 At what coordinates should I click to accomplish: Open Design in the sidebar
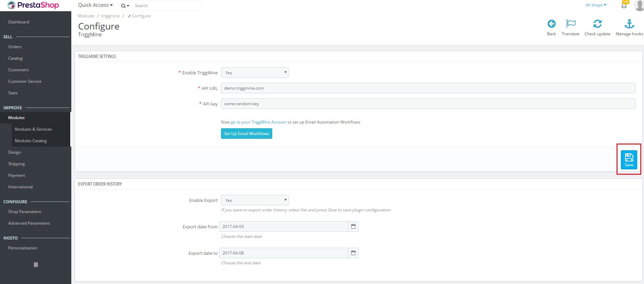pyautogui.click(x=15, y=152)
